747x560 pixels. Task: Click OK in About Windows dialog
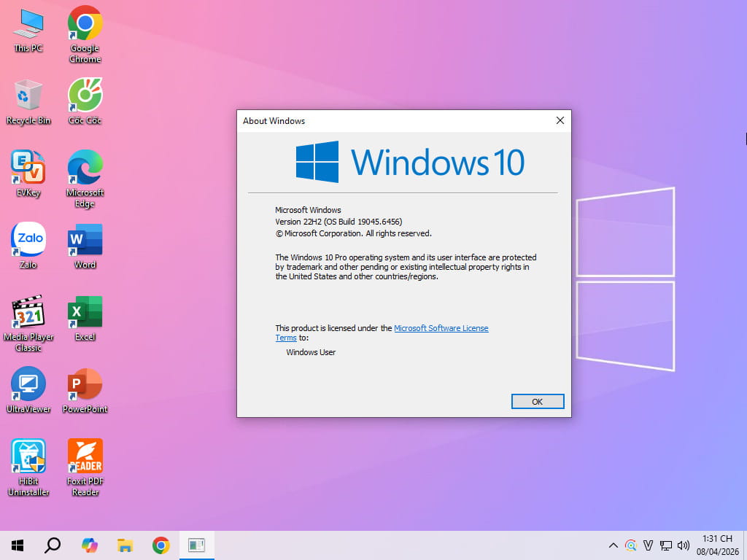coord(538,402)
